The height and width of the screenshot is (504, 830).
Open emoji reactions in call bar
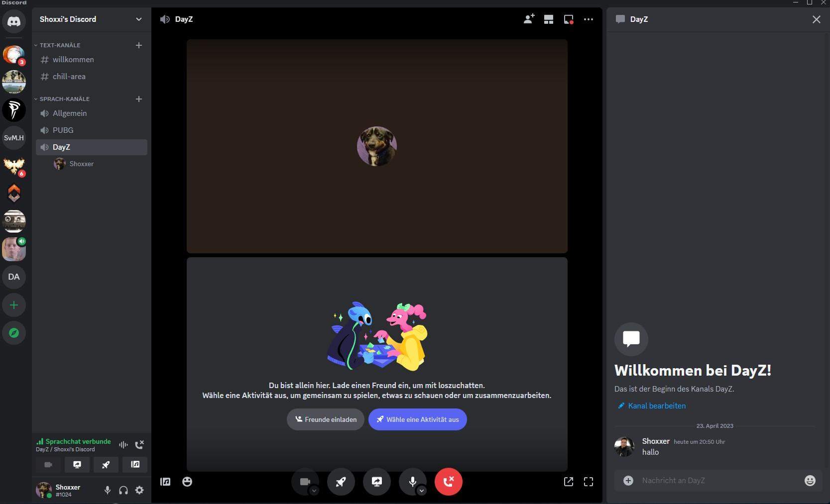[x=187, y=482]
